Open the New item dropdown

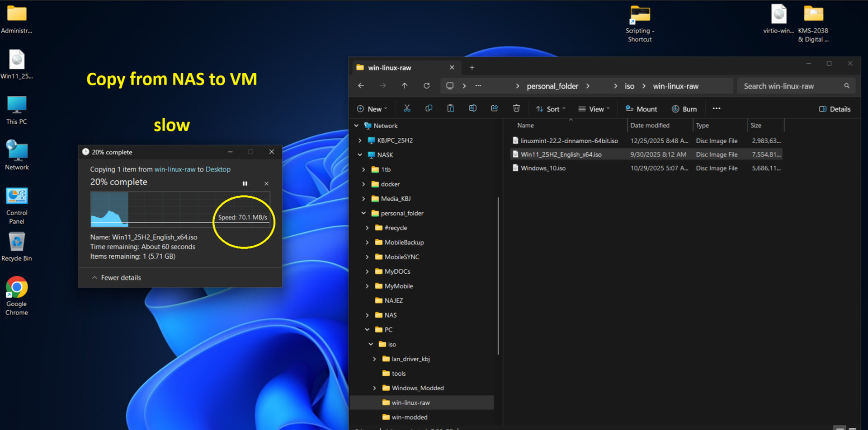[372, 109]
